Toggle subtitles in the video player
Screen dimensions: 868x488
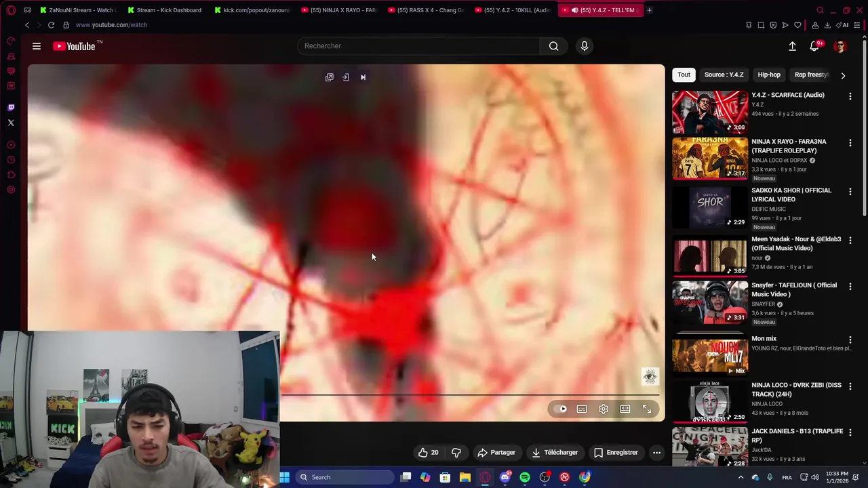tap(582, 409)
